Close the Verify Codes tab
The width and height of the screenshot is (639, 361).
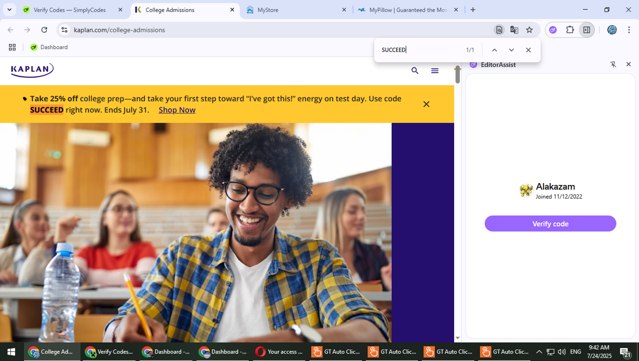120,10
